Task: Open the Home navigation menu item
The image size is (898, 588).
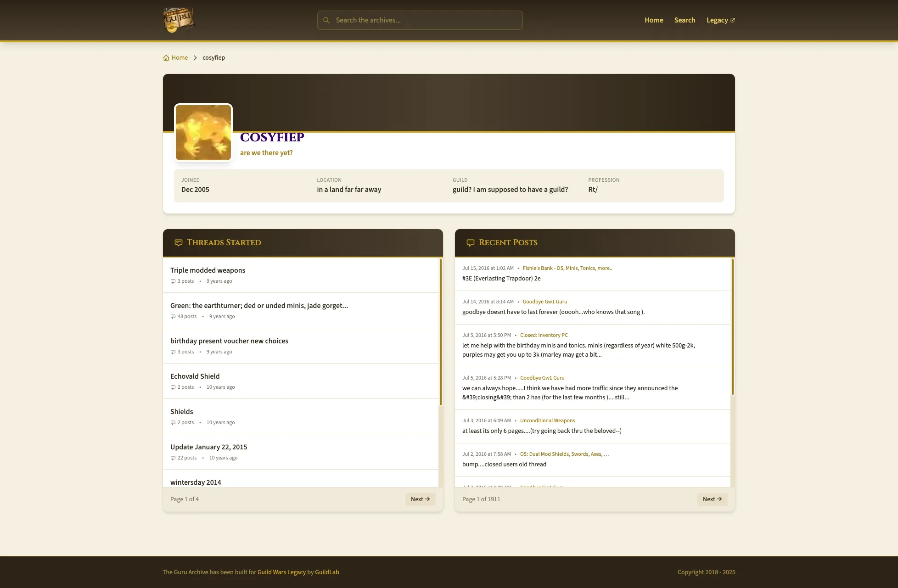Action: [x=654, y=20]
